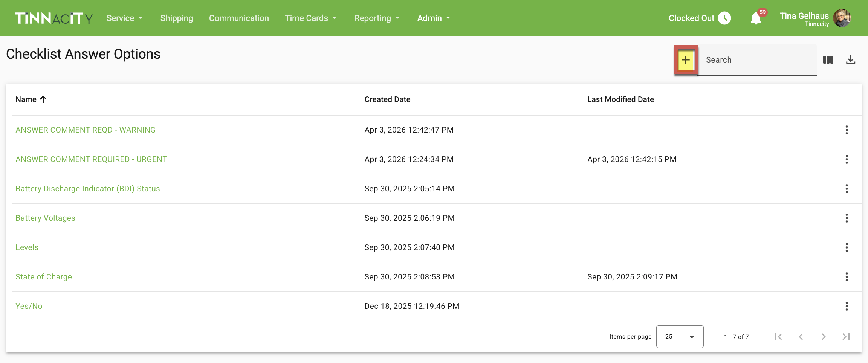Open ANSWER COMMENT REQD - WARNING option
Image resolution: width=868 pixels, height=363 pixels.
[86, 130]
